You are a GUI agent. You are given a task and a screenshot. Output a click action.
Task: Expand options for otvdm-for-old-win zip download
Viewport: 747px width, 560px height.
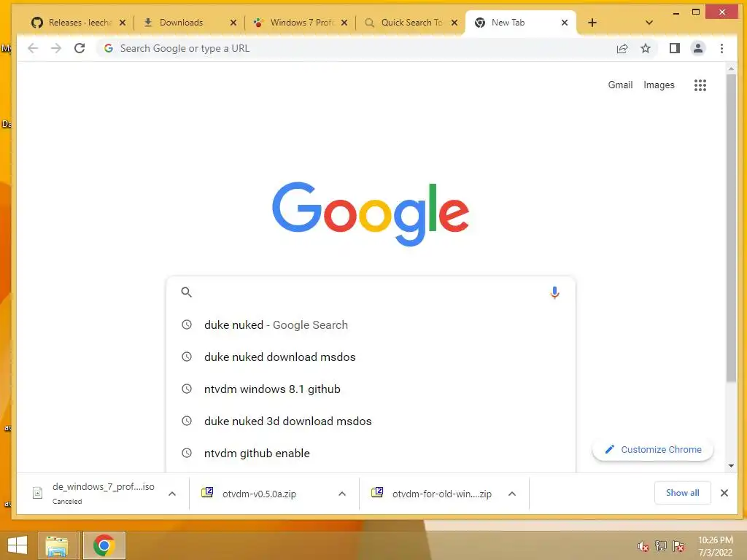[x=512, y=494]
